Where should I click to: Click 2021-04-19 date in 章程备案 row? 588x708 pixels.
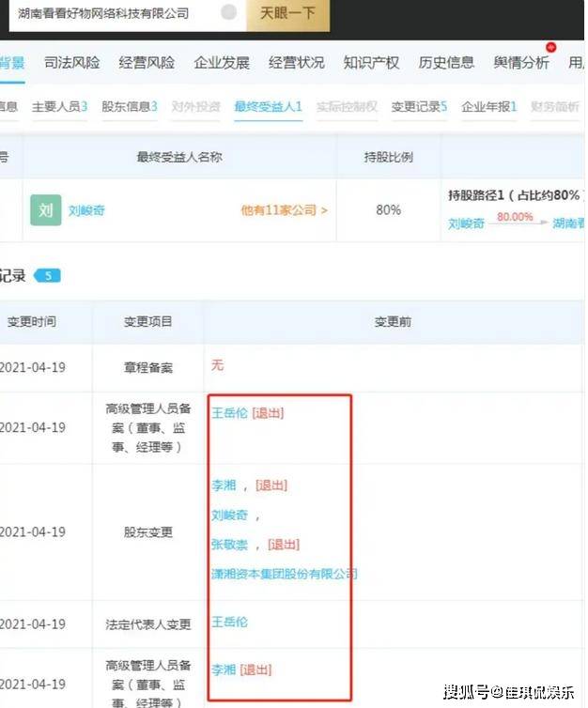[x=33, y=367]
